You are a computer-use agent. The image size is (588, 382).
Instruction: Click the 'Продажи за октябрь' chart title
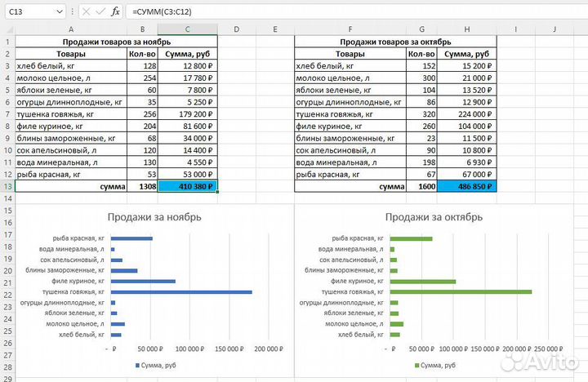(x=434, y=217)
